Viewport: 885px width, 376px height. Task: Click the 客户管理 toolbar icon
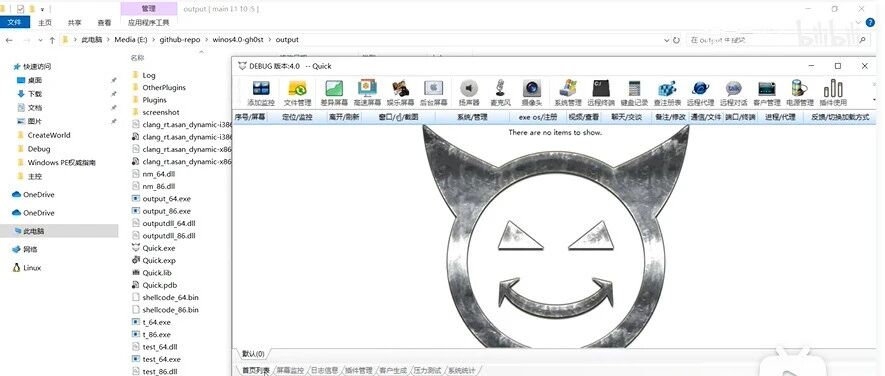point(766,93)
